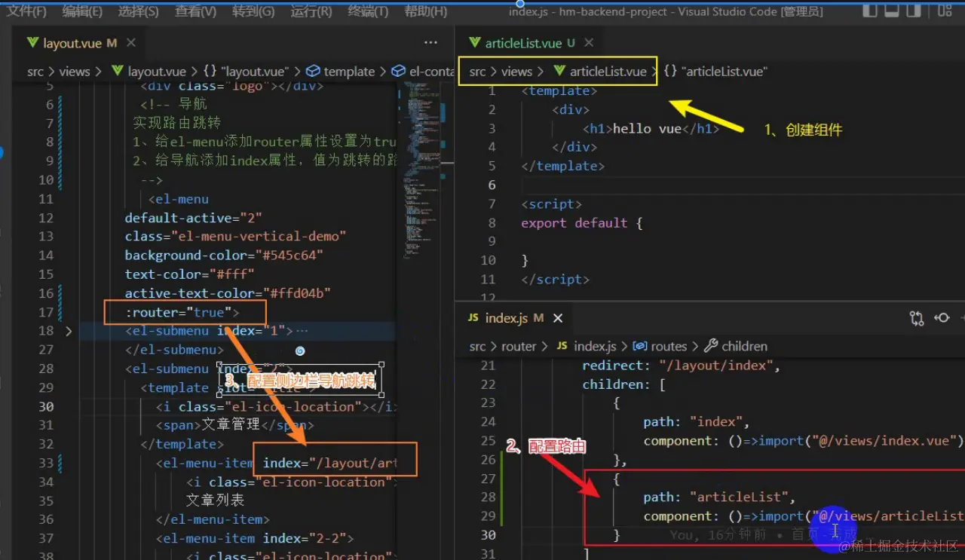Click the "layout.vue" braces symbol breadcrumb

click(245, 72)
